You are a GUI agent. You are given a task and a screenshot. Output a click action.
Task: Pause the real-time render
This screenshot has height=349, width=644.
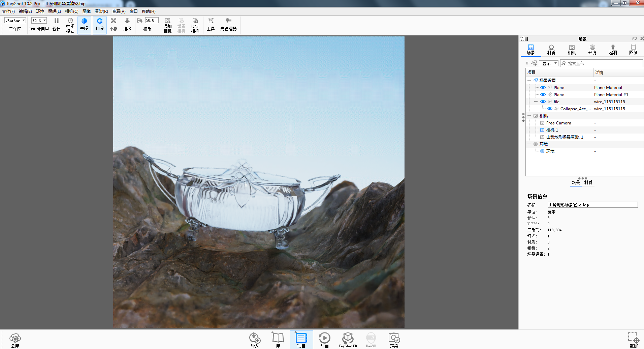coord(56,25)
